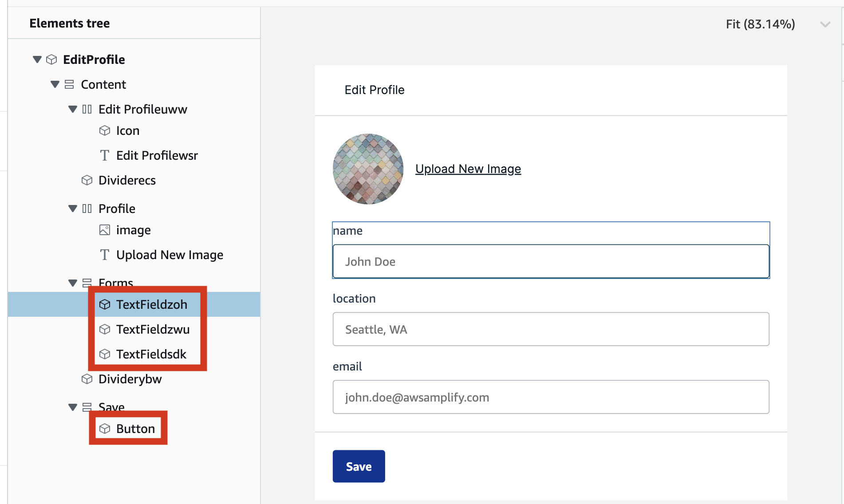
Task: Click the circular profile image thumbnail
Action: [368, 169]
